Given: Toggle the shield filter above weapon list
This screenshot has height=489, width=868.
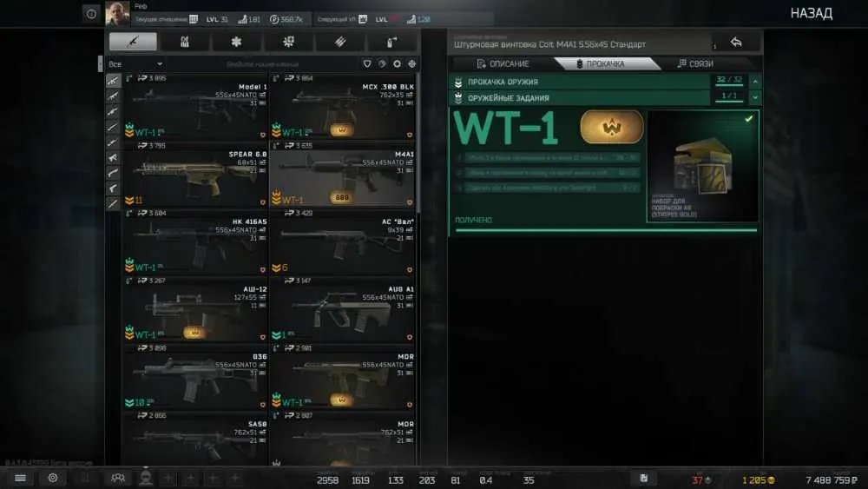Looking at the screenshot, I should pyautogui.click(x=367, y=64).
